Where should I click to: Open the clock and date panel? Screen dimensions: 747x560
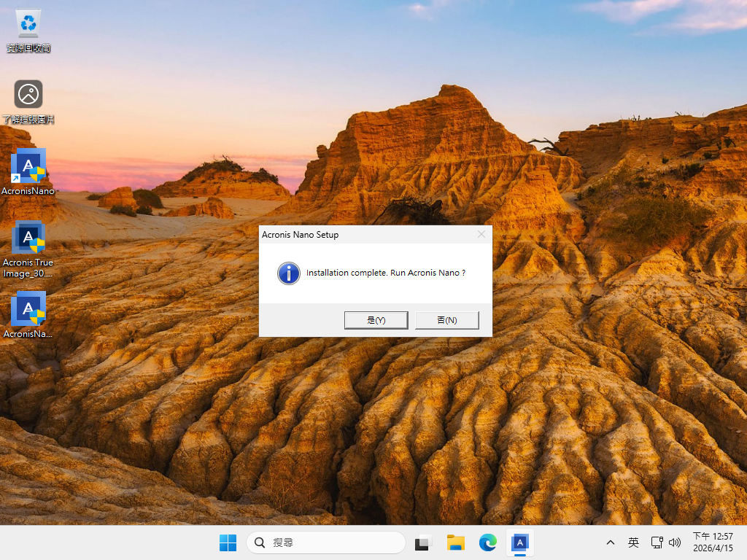click(x=713, y=542)
